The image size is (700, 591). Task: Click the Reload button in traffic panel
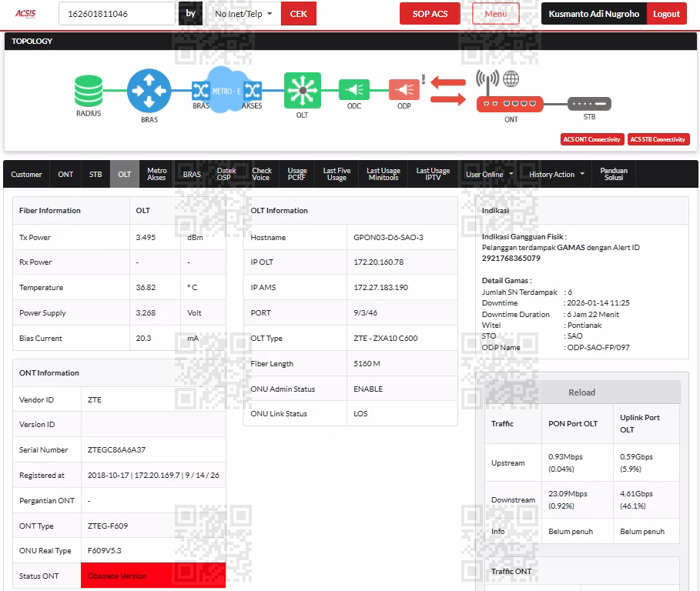click(582, 392)
